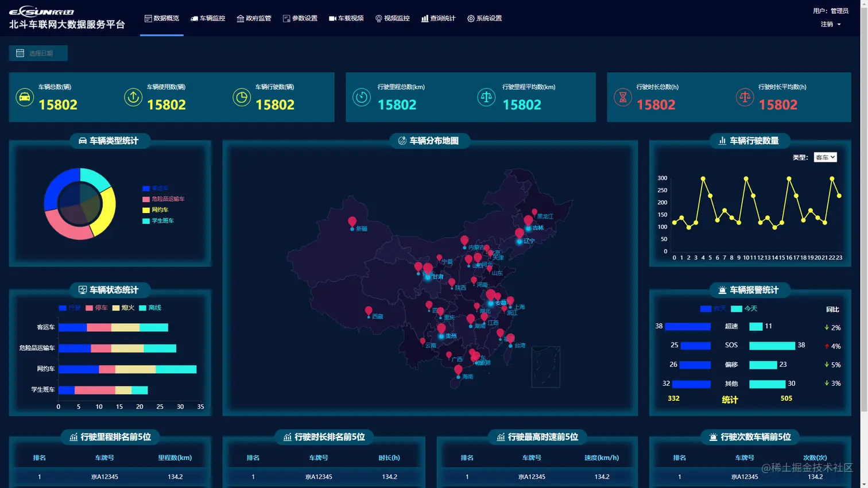Click the balance scale icon beside 行驶里程平均数
The width and height of the screenshot is (868, 488).
click(486, 97)
